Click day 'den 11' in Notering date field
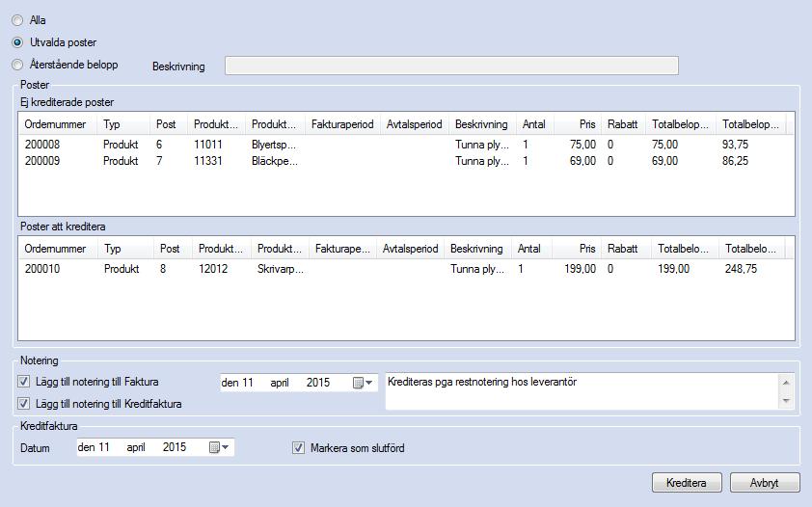812x507 pixels. pos(237,383)
